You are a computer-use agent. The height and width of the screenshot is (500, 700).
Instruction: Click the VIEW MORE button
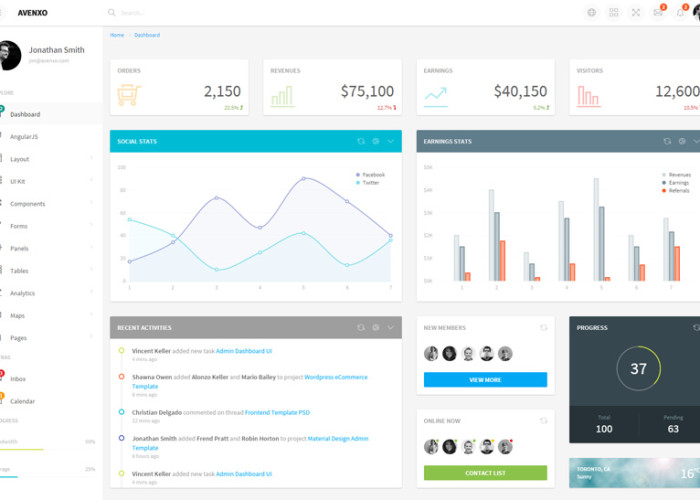click(x=485, y=379)
